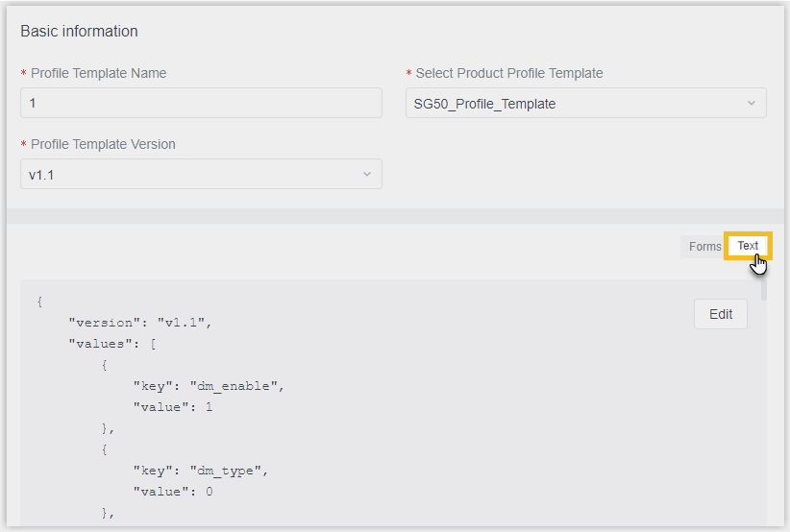Click the Profile Template Name label

click(99, 74)
